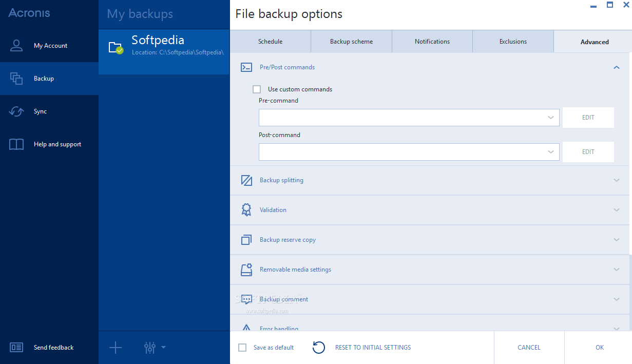Open the Exclusions tab
This screenshot has height=364, width=632.
513,42
